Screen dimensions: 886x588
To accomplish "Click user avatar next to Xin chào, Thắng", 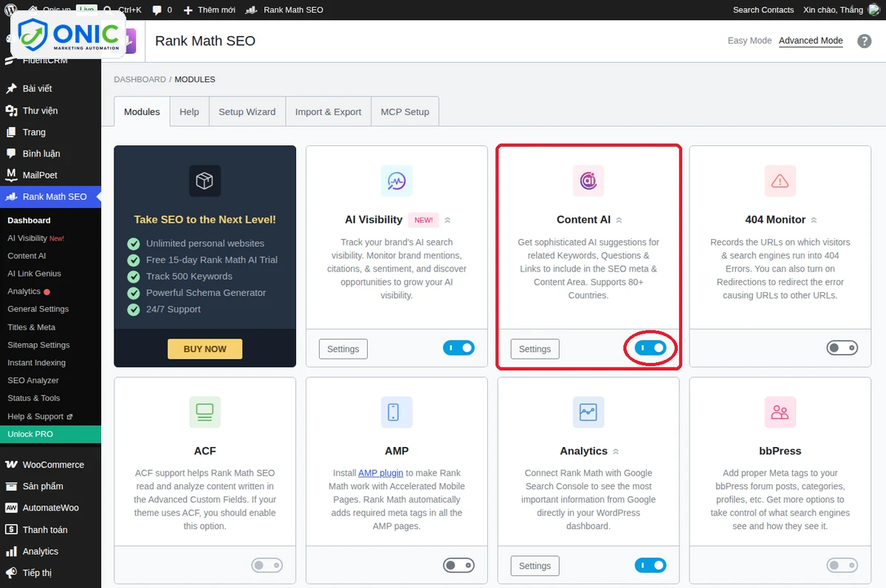I will coord(876,10).
